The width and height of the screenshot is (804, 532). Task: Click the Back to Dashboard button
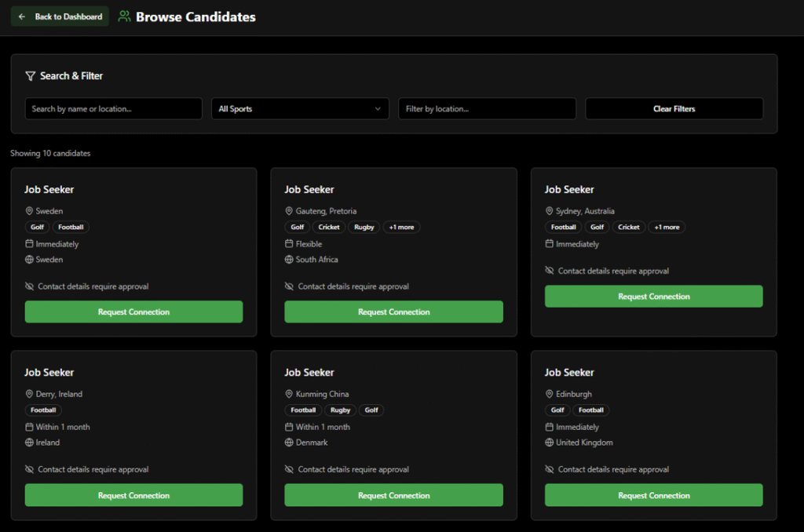[60, 16]
